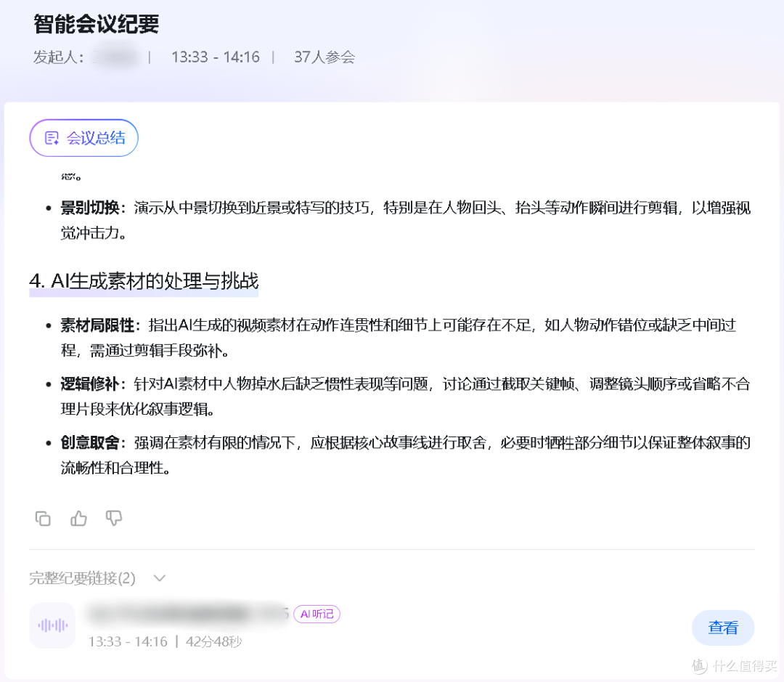Give the summary a thumbs down
The image size is (784, 682).
pyautogui.click(x=114, y=519)
